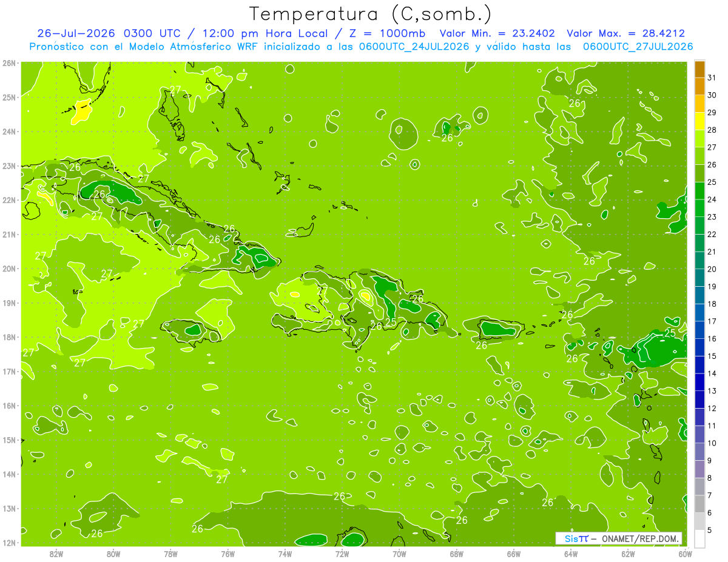Click the 82W longitude axis label

click(56, 554)
